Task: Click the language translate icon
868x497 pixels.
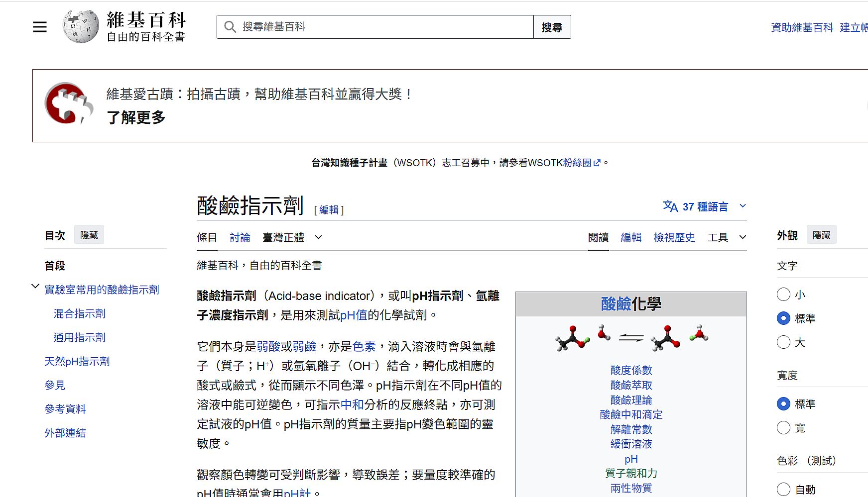Action: click(x=670, y=206)
